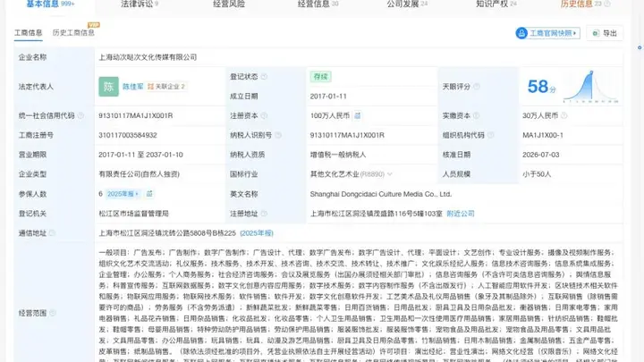Click the 导出 export button
This screenshot has width=644, height=362.
(605, 33)
